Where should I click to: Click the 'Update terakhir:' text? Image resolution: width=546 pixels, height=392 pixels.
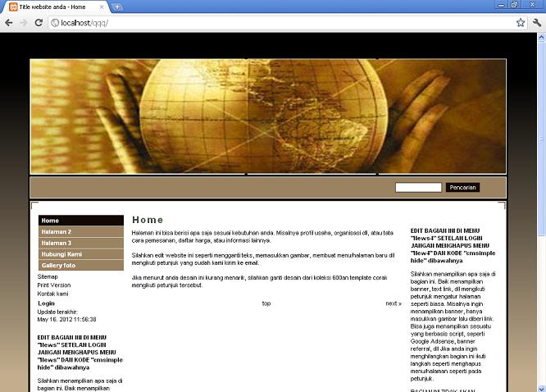click(x=57, y=312)
